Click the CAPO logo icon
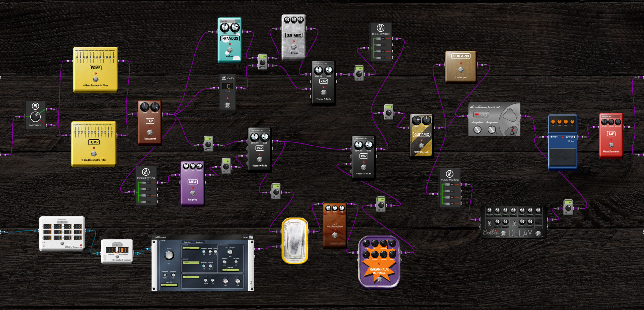Image resolution: width=644 pixels, height=310 pixels. point(224,78)
